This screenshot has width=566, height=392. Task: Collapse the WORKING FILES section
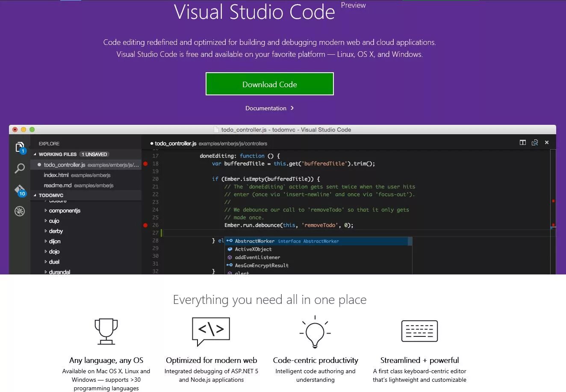coord(35,154)
